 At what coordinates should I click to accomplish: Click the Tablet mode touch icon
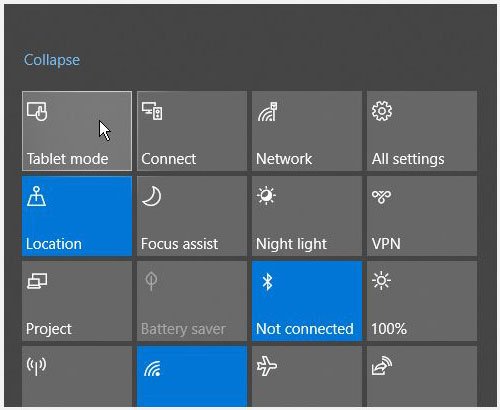coord(37,111)
